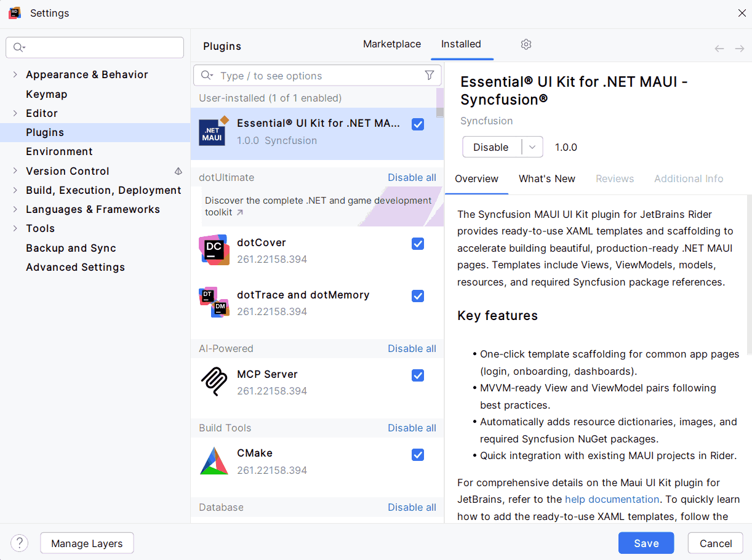This screenshot has height=560, width=752.
Task: Uncheck the dotTrace and dotMemory plugin
Action: pyautogui.click(x=418, y=296)
